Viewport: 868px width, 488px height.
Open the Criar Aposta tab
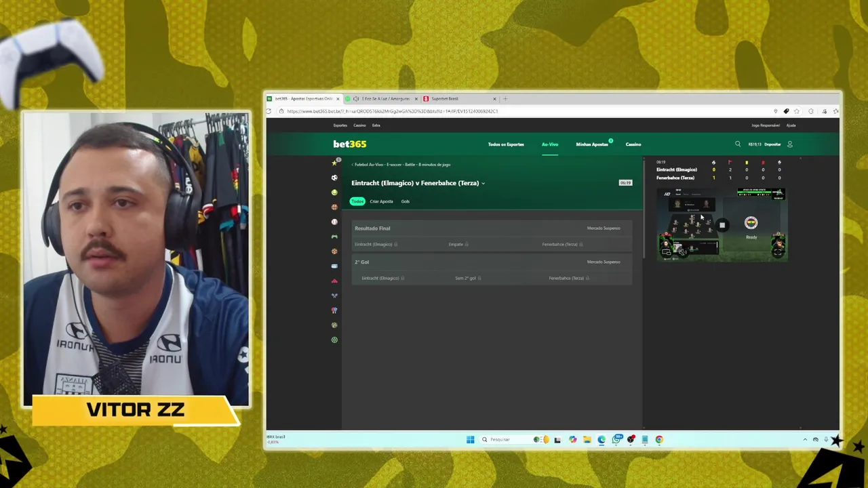point(381,201)
